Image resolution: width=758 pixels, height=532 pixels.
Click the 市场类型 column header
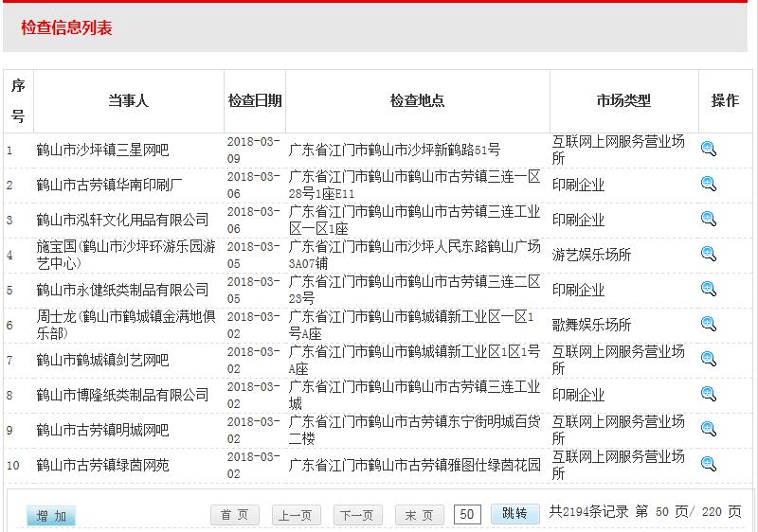pyautogui.click(x=623, y=100)
